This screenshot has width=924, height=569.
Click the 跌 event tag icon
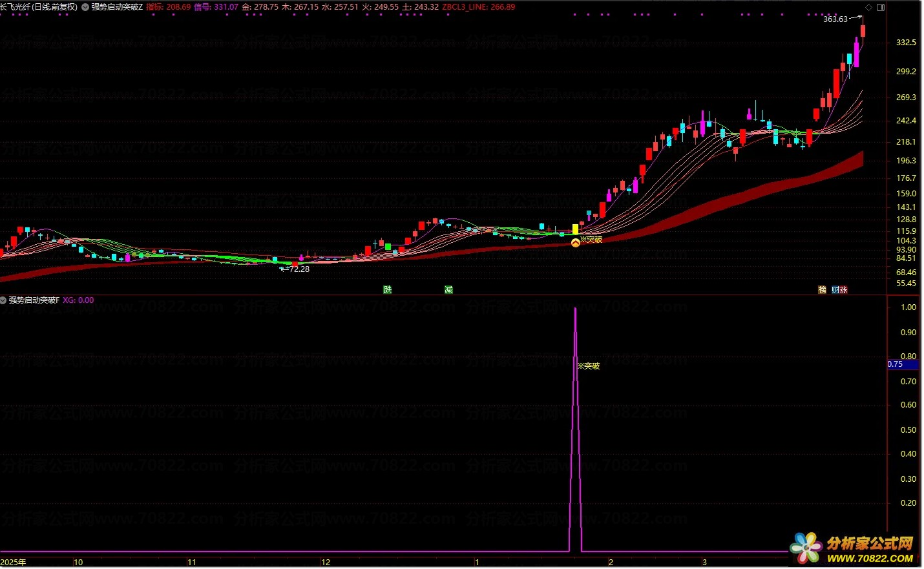388,290
